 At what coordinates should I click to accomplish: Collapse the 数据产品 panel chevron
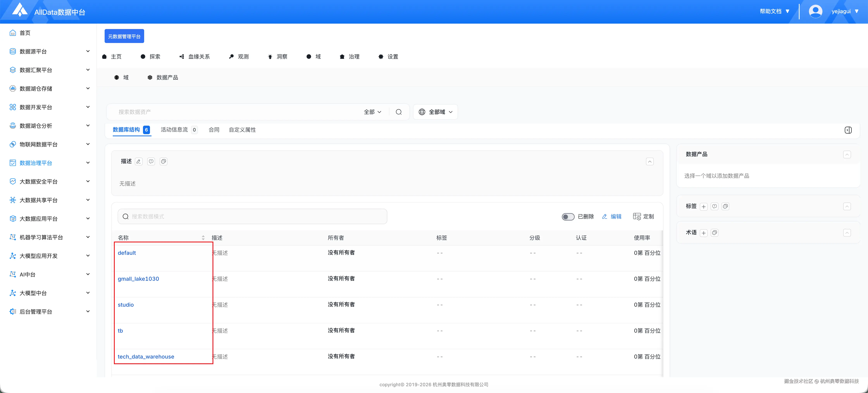847,154
